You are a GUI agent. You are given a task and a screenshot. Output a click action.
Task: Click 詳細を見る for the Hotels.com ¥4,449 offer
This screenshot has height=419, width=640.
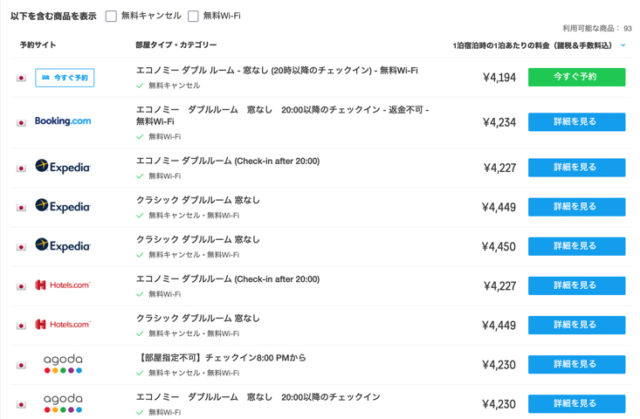pyautogui.click(x=576, y=325)
